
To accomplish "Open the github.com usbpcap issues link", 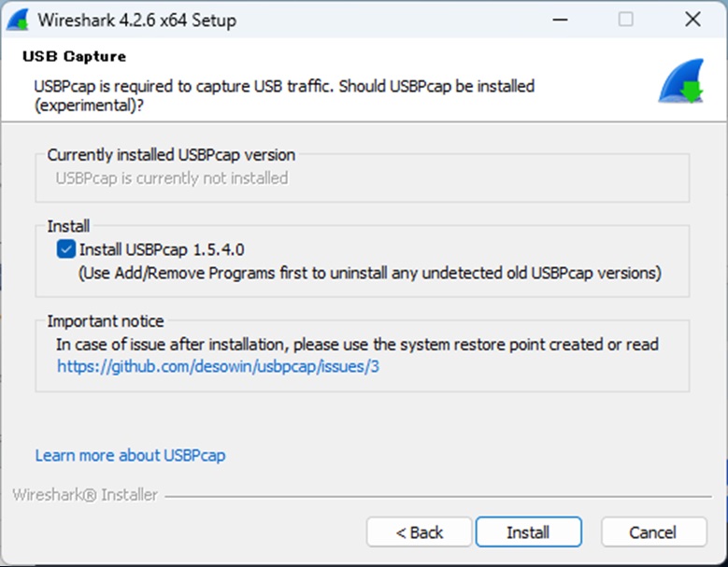I will pyautogui.click(x=218, y=367).
